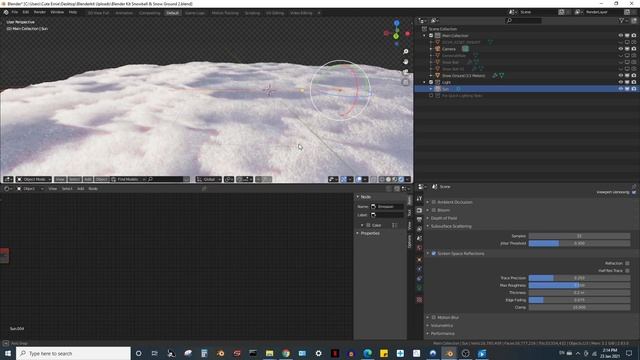The width and height of the screenshot is (640, 360).
Task: Open the Help menu
Action: pyautogui.click(x=73, y=12)
